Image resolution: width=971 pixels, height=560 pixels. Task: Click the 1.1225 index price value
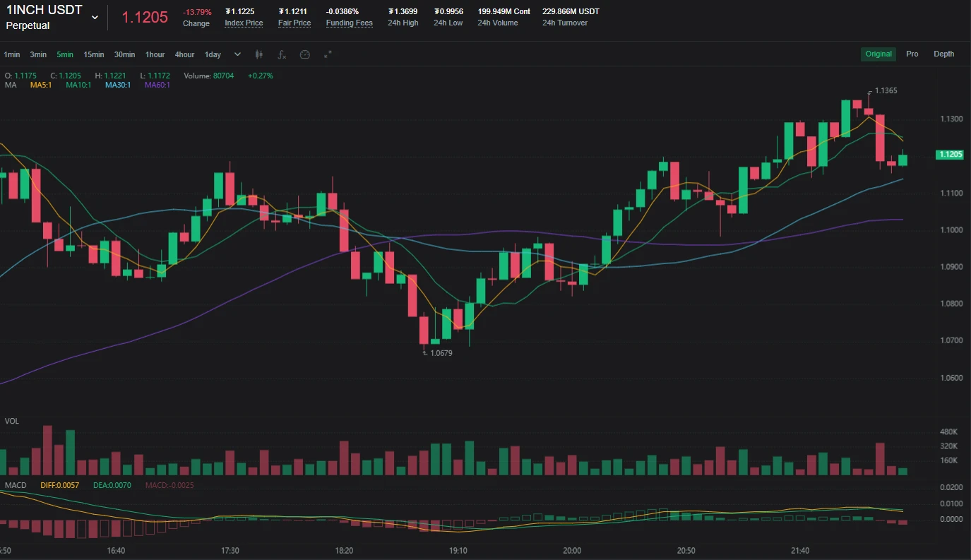tap(239, 12)
